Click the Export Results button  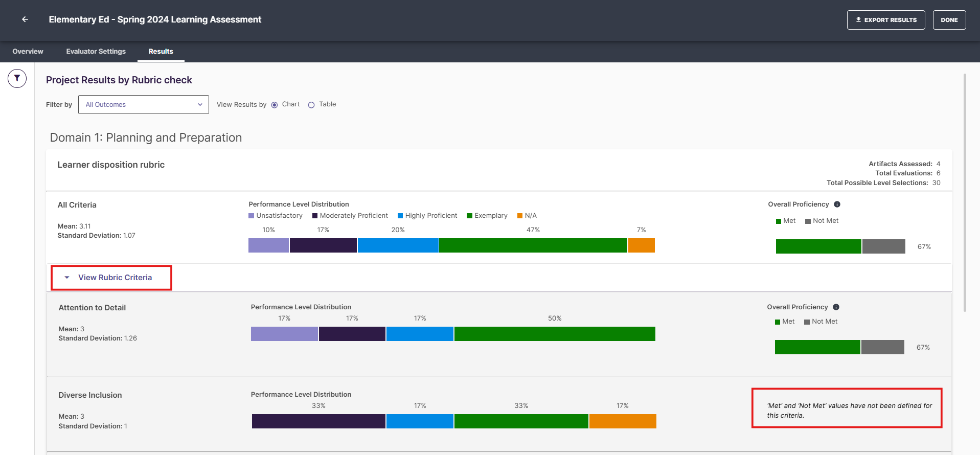[x=886, y=20]
